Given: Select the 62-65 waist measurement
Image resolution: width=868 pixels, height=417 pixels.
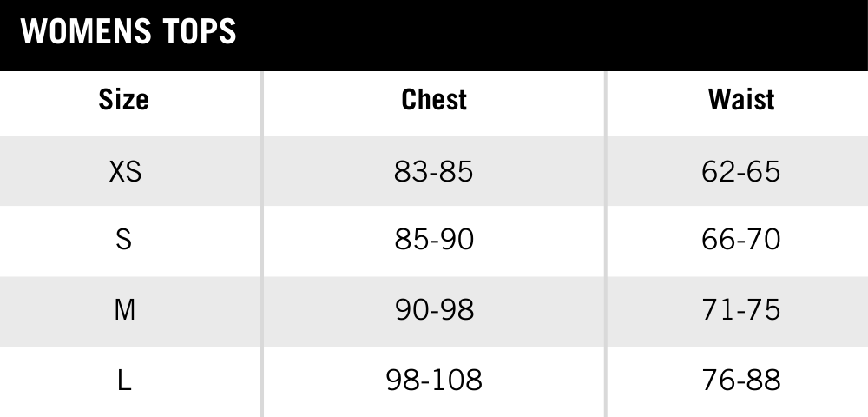Looking at the screenshot, I should pyautogui.click(x=741, y=171).
